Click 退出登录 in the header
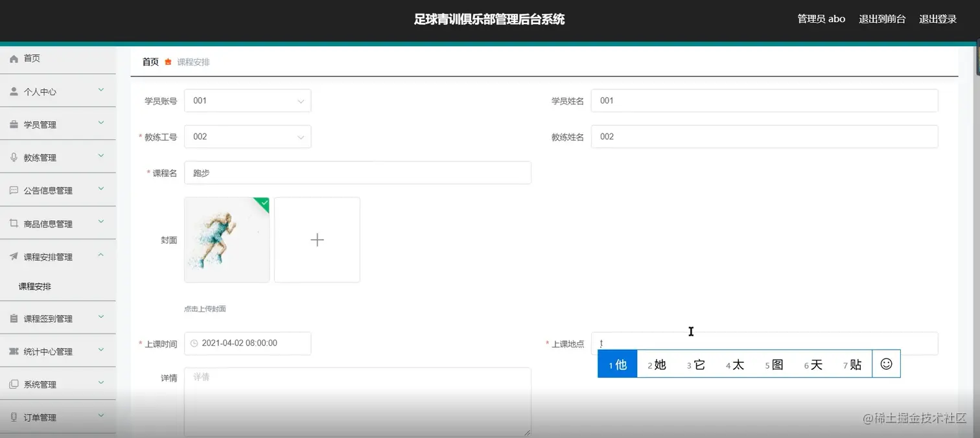The width and height of the screenshot is (980, 438). tap(938, 19)
